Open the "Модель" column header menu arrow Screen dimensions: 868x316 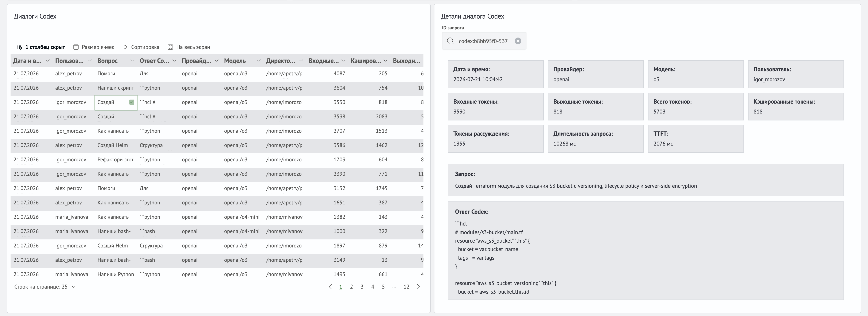click(x=258, y=61)
